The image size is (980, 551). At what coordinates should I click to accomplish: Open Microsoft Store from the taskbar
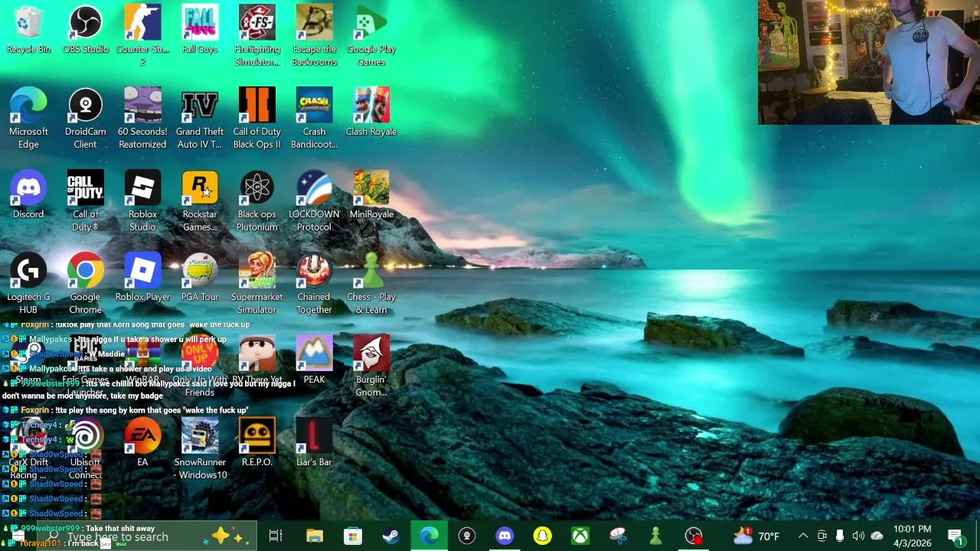(x=352, y=536)
